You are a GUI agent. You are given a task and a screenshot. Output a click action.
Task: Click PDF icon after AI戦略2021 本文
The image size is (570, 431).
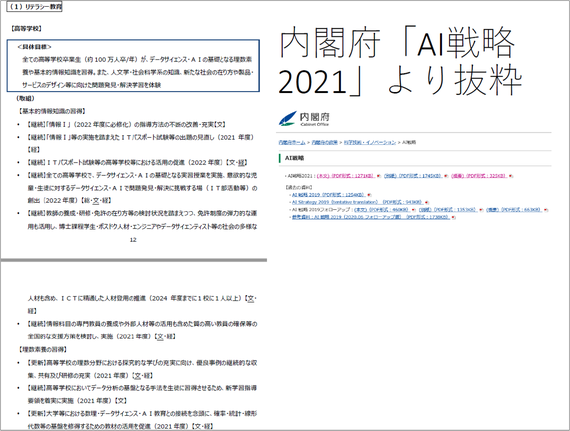(x=378, y=176)
